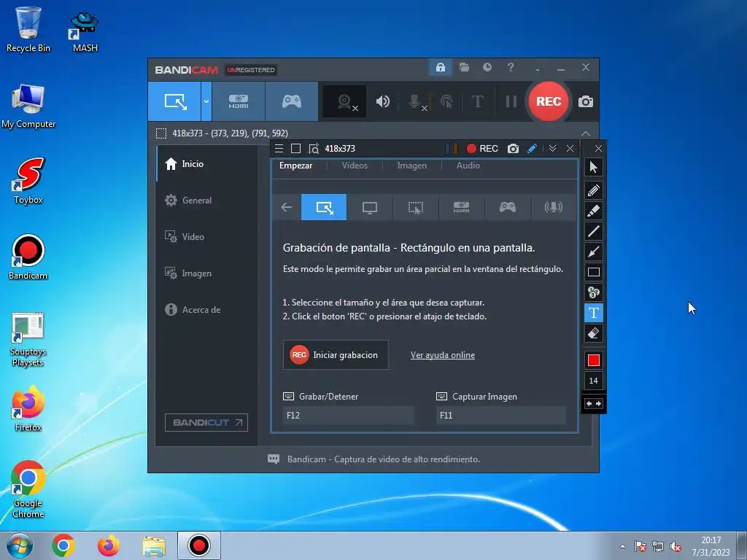
Task: Select the numbering drawing tool
Action: 594,292
